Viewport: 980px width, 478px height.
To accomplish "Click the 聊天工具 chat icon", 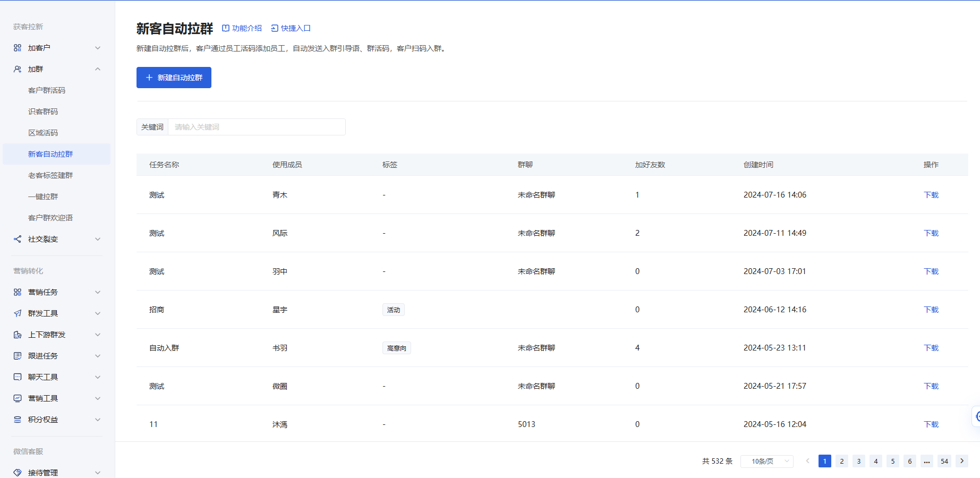I will (18, 377).
